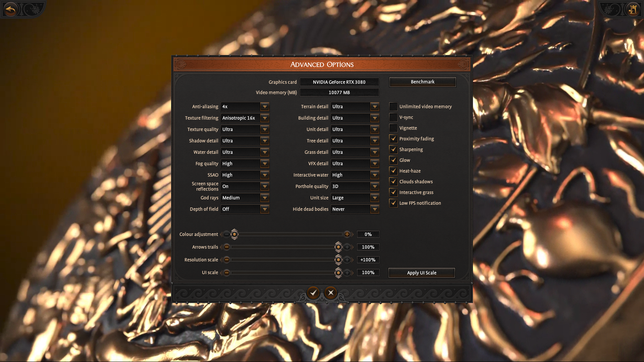Enable Unlimited video memory checkbox
The image size is (644, 362).
coord(393,107)
